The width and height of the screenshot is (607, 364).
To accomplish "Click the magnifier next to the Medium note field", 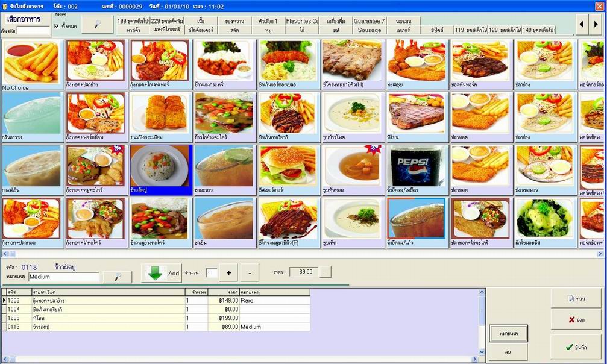I will click(x=118, y=277).
